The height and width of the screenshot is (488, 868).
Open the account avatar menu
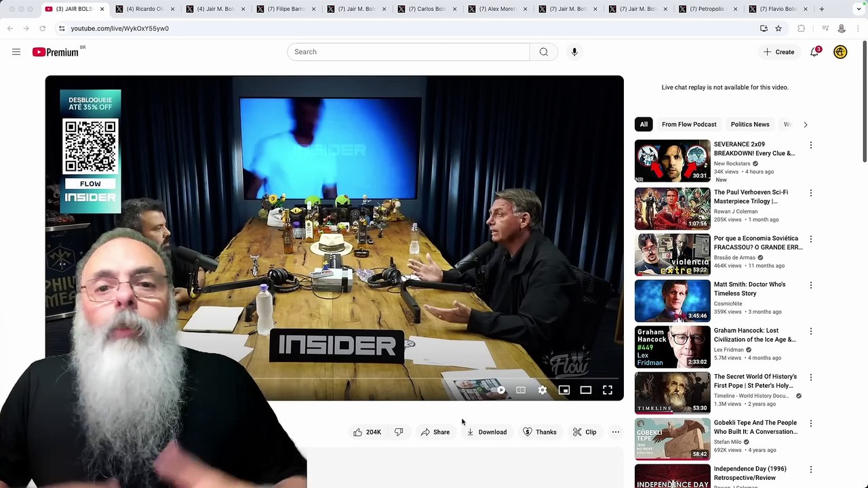[x=840, y=52]
